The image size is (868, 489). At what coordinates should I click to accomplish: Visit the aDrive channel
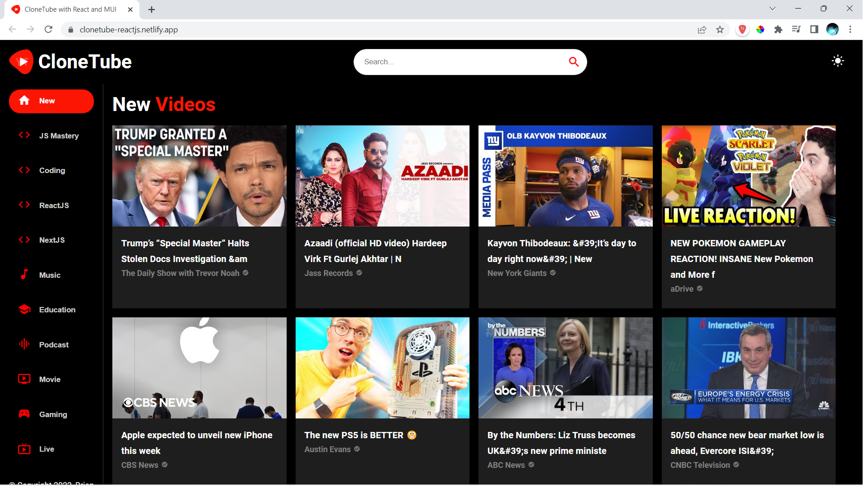(686, 290)
